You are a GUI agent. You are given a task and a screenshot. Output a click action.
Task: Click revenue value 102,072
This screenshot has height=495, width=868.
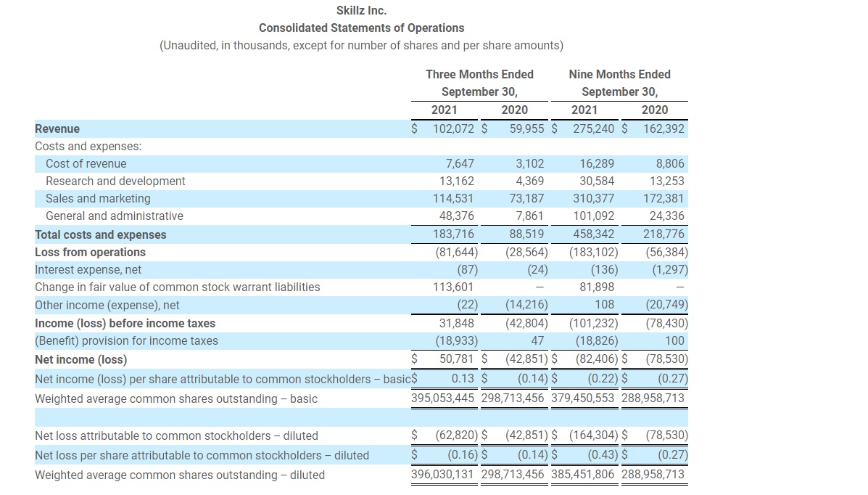point(453,128)
